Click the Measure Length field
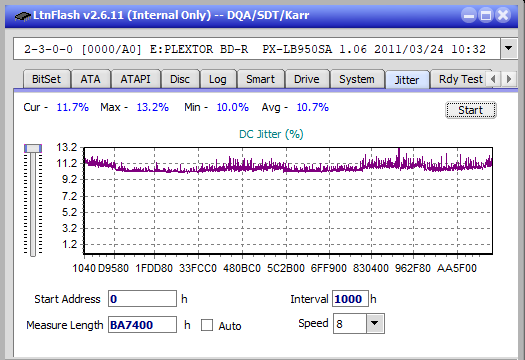525x360 pixels. (x=142, y=325)
